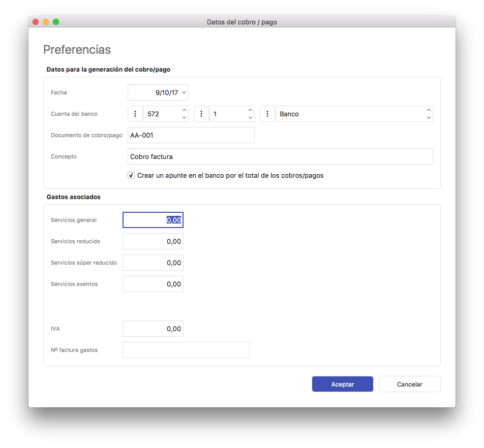The width and height of the screenshot is (484, 448).
Task: Click the three-dot menu beside subaccount 1
Action: click(x=201, y=114)
